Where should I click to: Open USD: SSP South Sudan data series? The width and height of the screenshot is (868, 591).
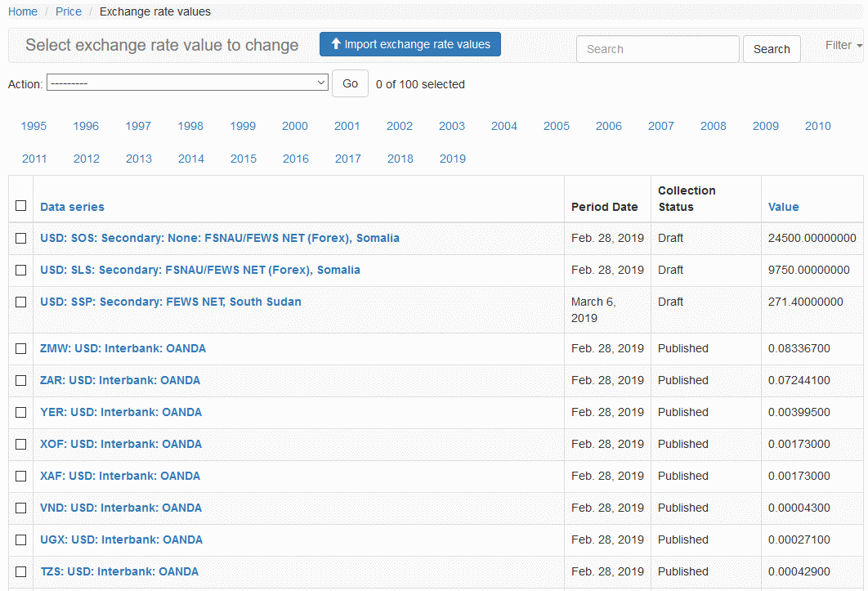(x=170, y=302)
